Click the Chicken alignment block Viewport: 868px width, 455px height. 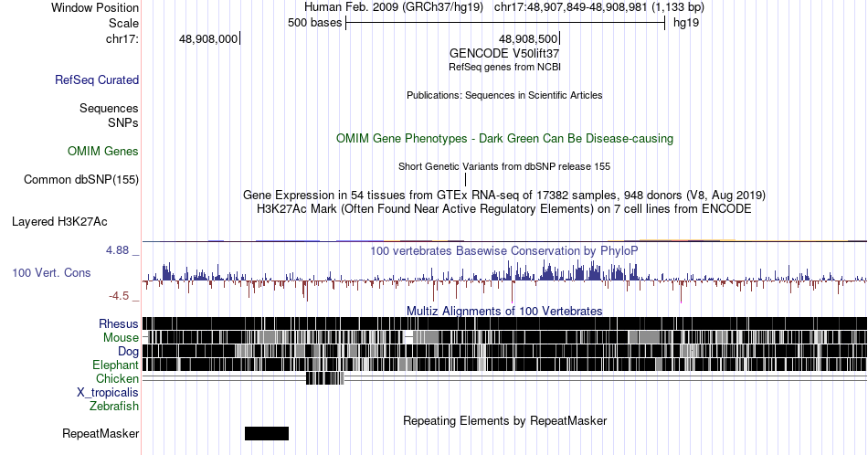325,378
